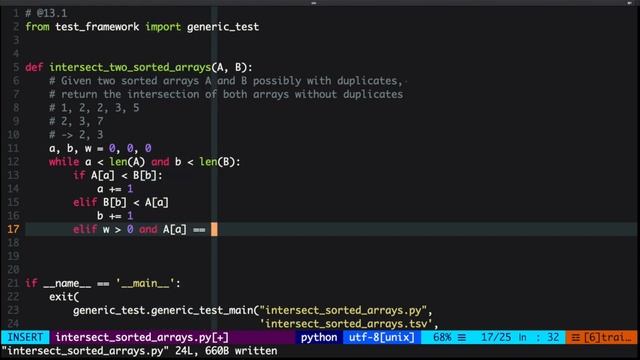The image size is (640, 360).
Task: Click the "a, b, w = 0, 0, 0" assignment
Action: pyautogui.click(x=100, y=148)
